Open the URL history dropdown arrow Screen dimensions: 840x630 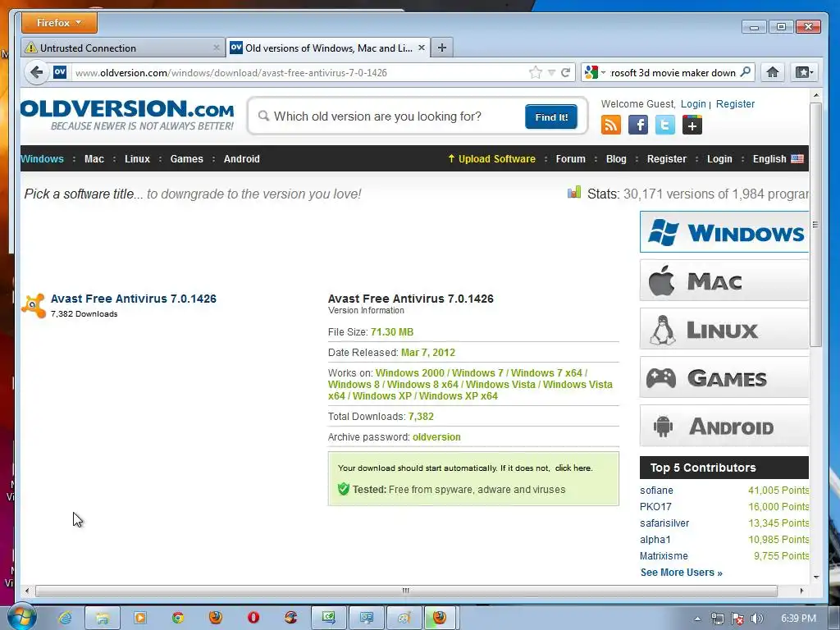click(551, 73)
